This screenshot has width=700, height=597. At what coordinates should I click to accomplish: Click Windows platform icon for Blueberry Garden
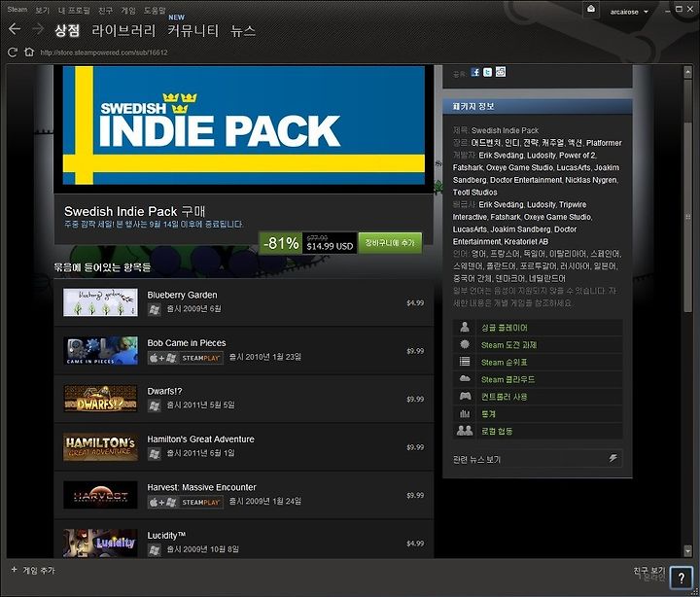click(154, 309)
